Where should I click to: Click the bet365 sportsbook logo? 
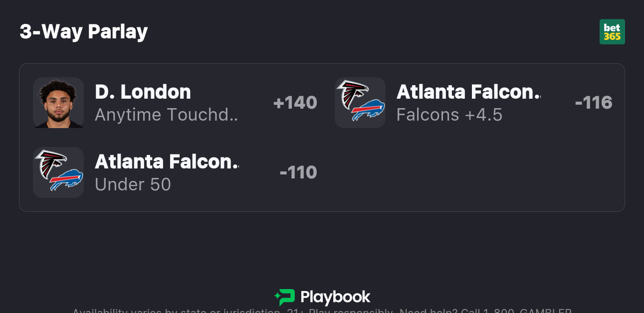pyautogui.click(x=612, y=32)
